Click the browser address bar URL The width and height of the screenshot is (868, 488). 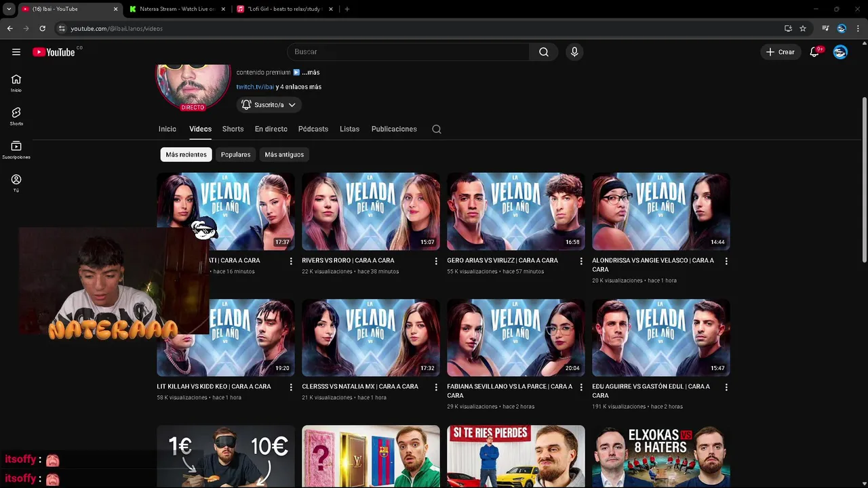coord(117,28)
